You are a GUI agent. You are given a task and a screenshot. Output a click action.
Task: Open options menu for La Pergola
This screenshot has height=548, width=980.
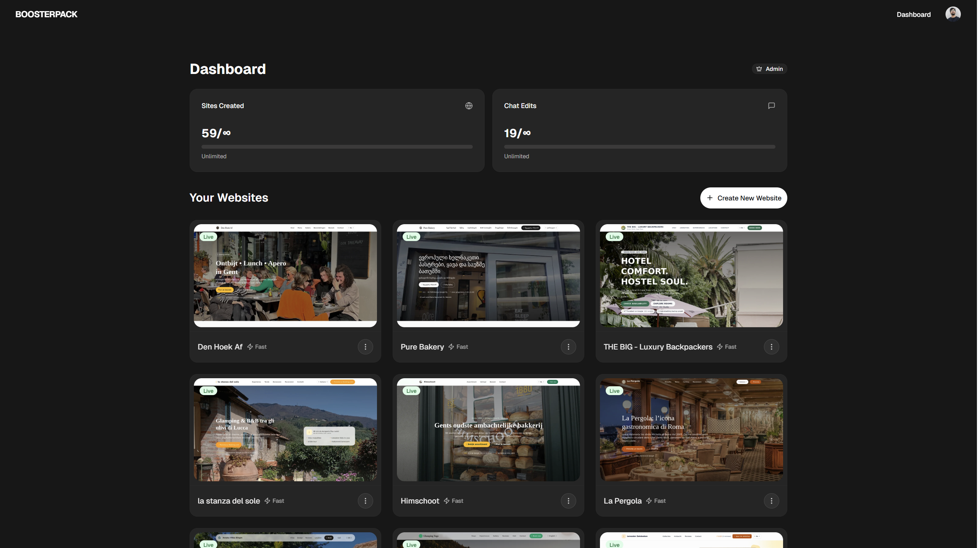[771, 501]
